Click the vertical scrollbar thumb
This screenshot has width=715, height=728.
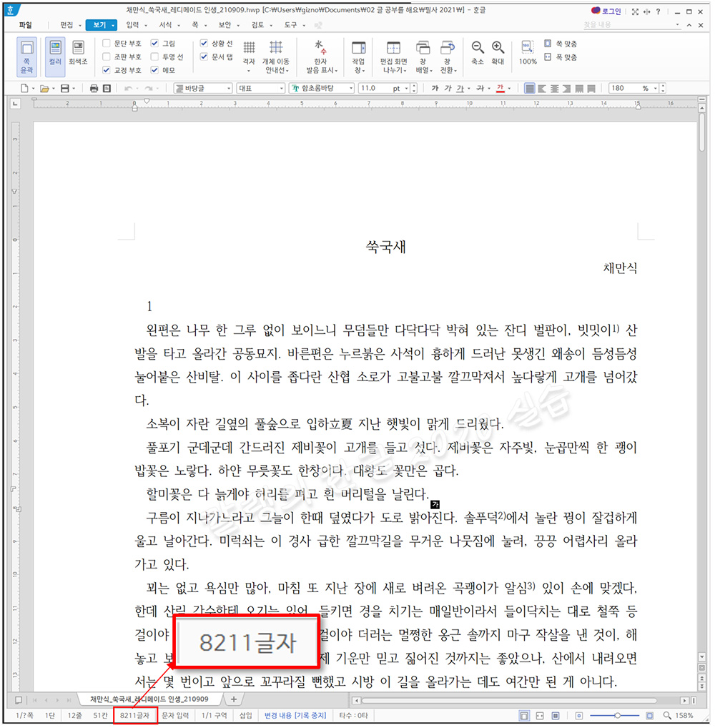pyautogui.click(x=701, y=132)
